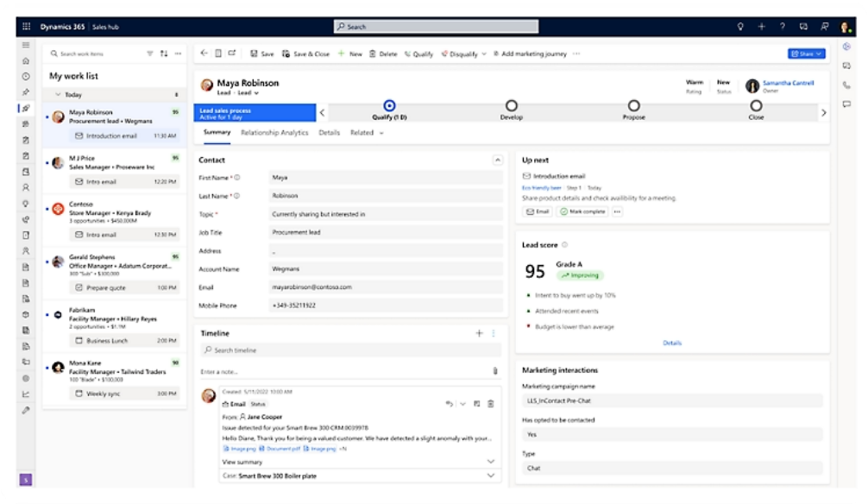
Task: Expand View summary chevron
Action: 490,462
